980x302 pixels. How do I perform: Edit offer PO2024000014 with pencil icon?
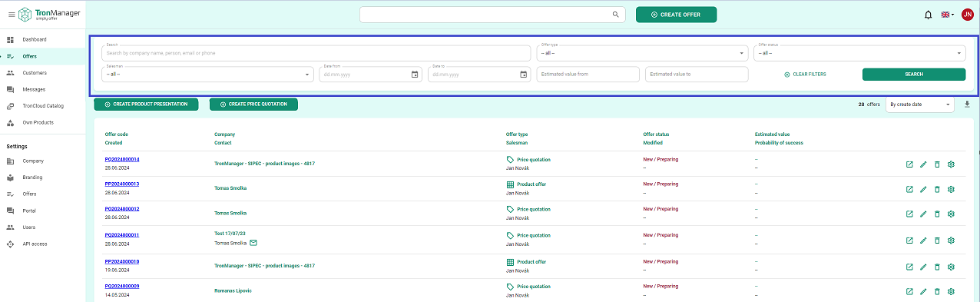(923, 164)
